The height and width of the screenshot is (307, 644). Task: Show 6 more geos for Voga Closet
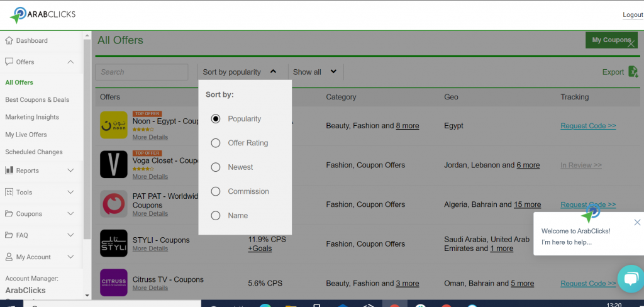(528, 165)
